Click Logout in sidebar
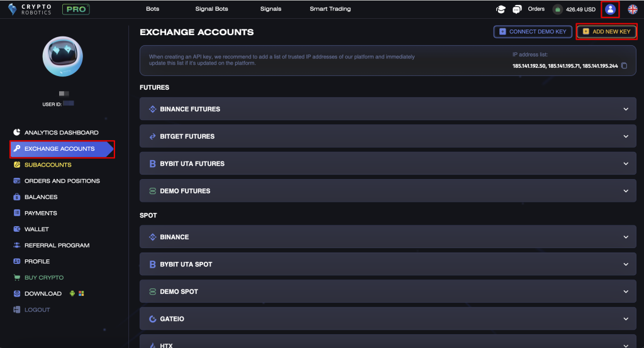Image resolution: width=644 pixels, height=348 pixels. (37, 310)
